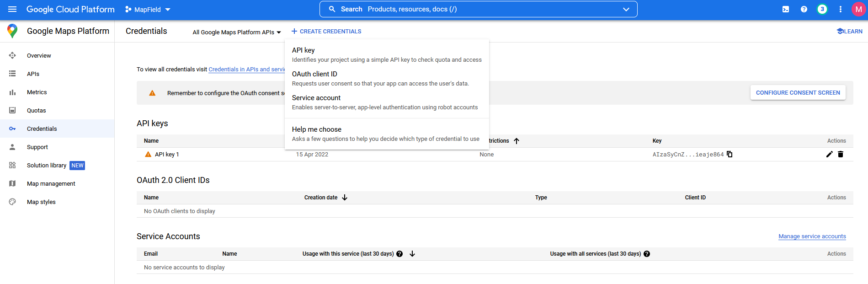This screenshot has height=284, width=868.
Task: Open API key 1 entry
Action: [x=167, y=155]
